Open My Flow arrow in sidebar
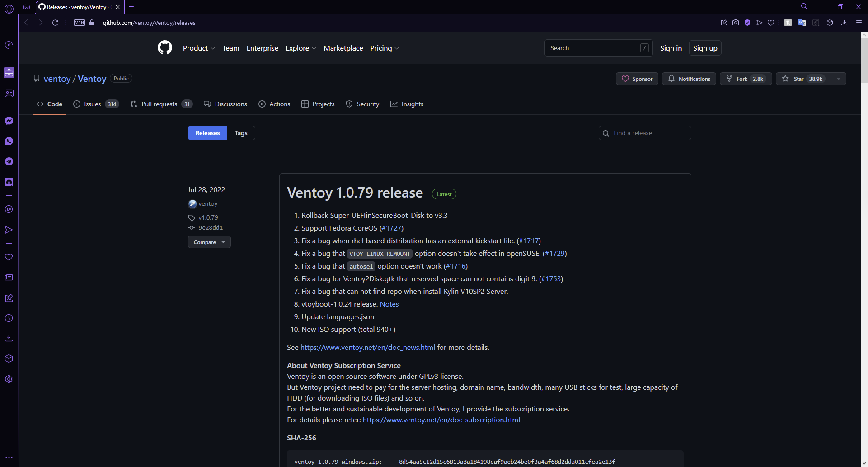This screenshot has width=868, height=467. (x=9, y=230)
